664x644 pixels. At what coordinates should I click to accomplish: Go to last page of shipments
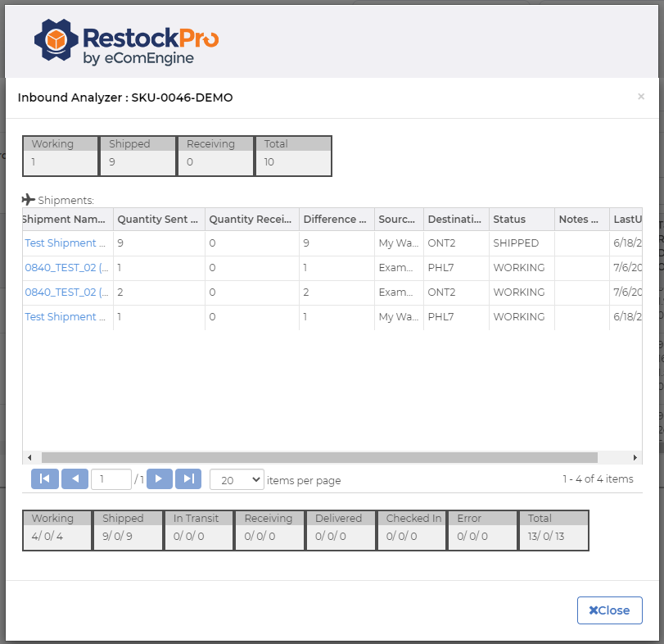[x=188, y=479]
